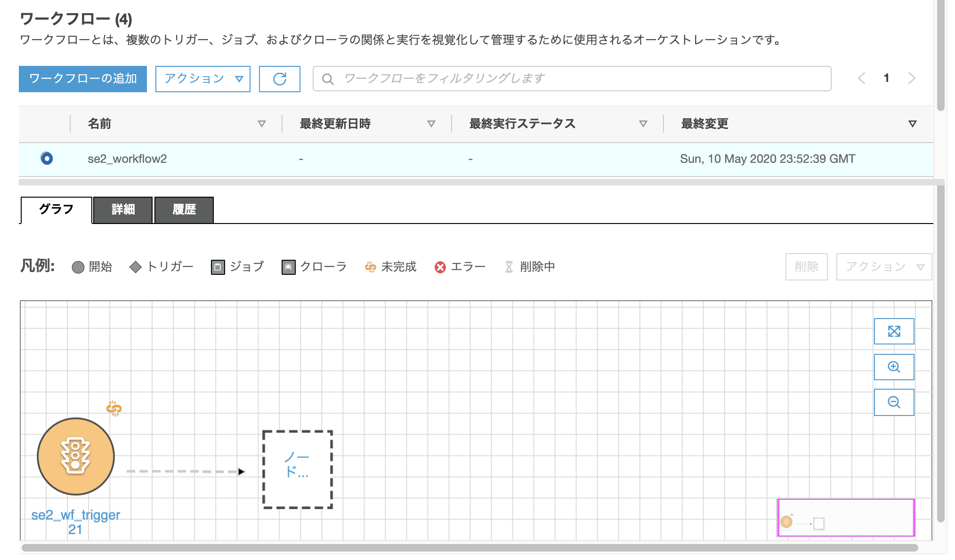
Task: Open the 名前 column sort dropdown
Action: click(262, 124)
